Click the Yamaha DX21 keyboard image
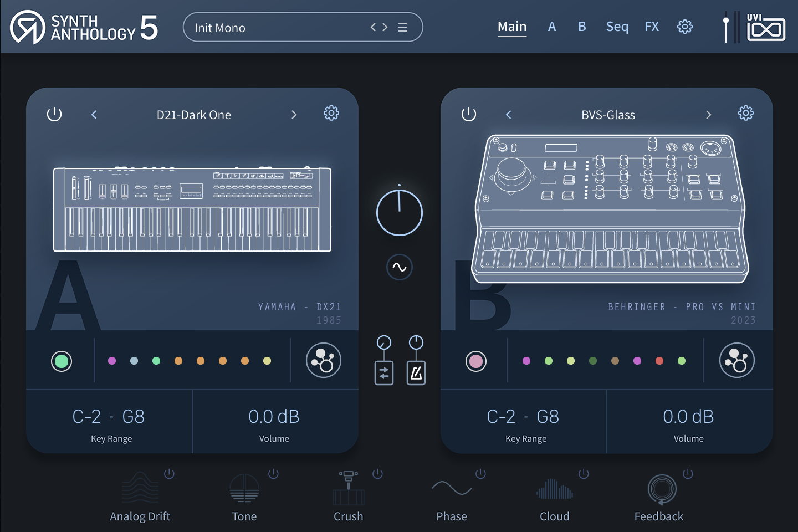798x532 pixels. pos(192,209)
